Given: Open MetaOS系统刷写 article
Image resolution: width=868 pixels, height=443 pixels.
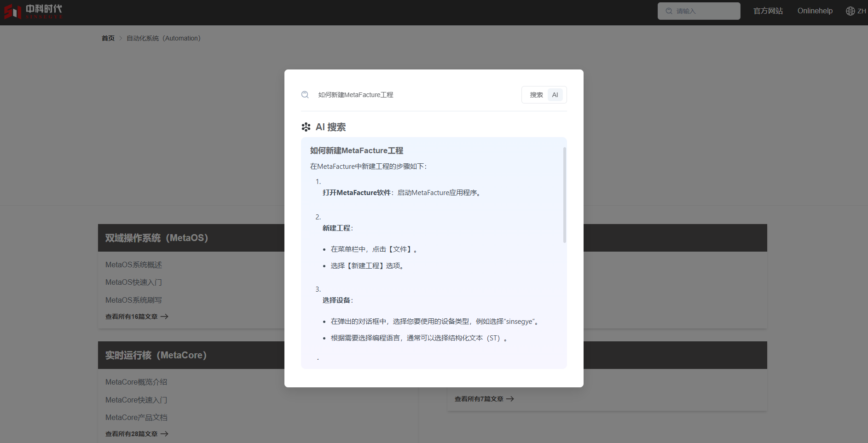Looking at the screenshot, I should pyautogui.click(x=133, y=300).
